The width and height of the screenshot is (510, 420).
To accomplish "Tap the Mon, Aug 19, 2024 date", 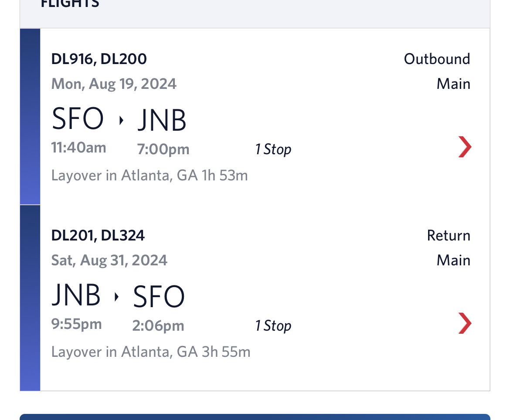I will tap(114, 83).
